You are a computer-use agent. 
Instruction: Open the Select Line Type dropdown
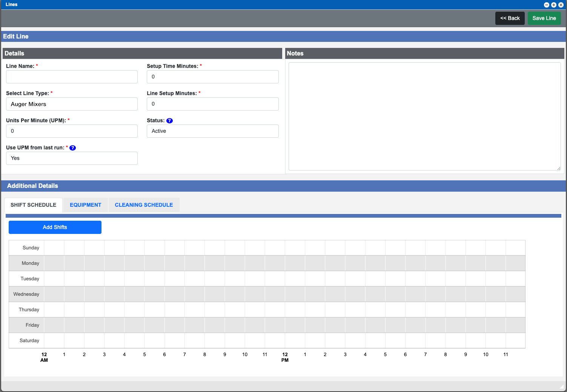(x=72, y=104)
